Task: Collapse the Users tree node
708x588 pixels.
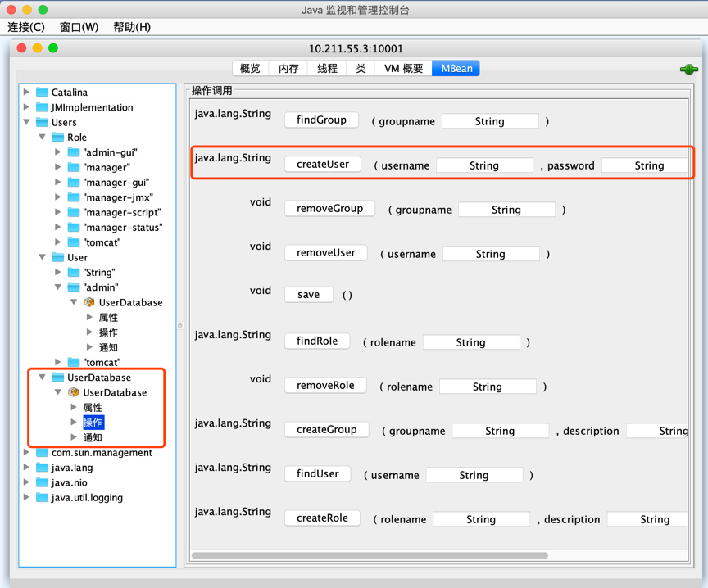Action: pos(27,122)
